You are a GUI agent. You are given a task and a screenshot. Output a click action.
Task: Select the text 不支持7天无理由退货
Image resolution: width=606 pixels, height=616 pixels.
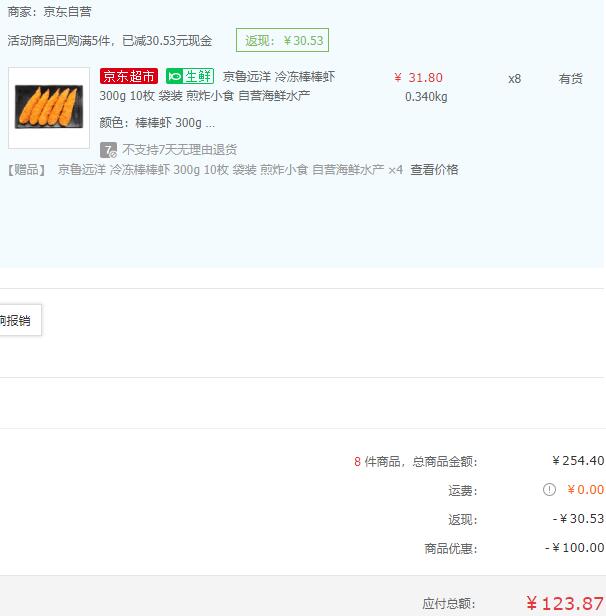point(179,150)
